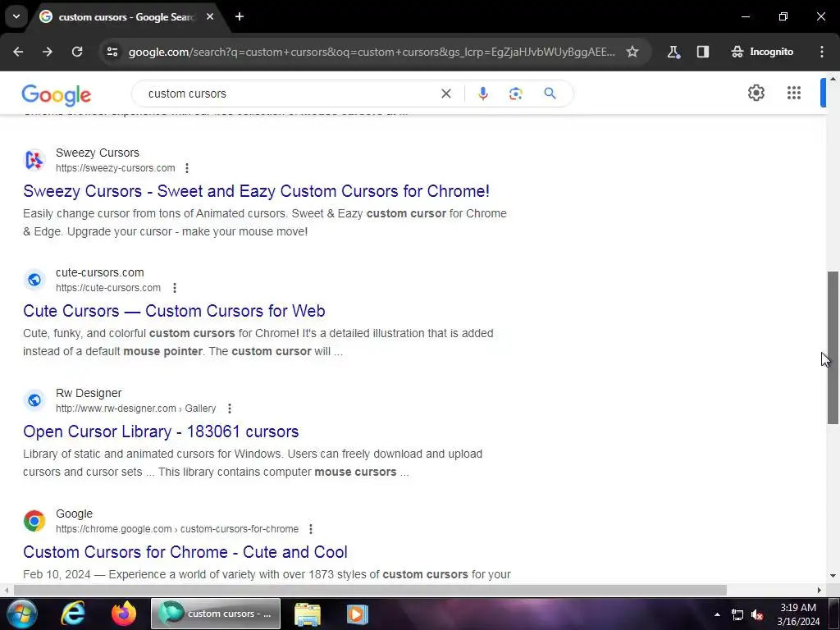Click the Rw Designer site name

(89, 393)
